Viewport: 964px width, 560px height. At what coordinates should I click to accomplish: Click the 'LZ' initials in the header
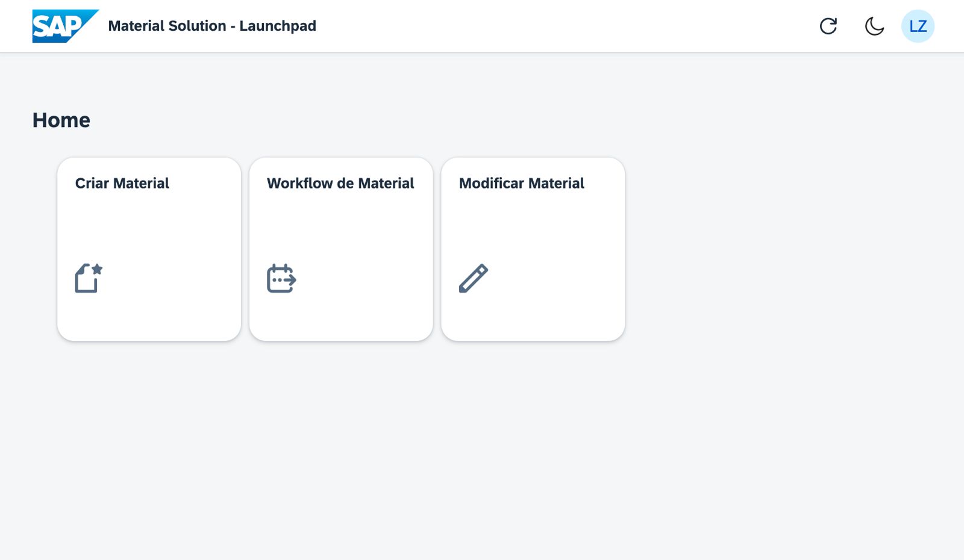pos(918,26)
